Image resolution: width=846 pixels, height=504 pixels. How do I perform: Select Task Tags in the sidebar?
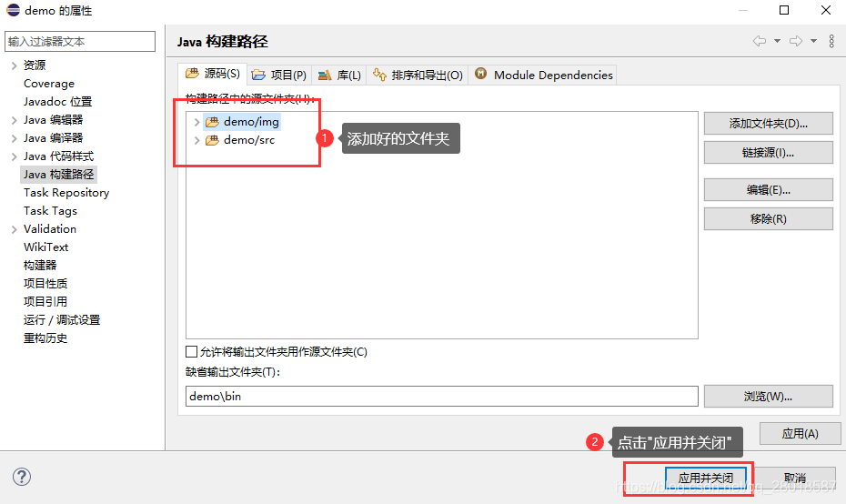(x=50, y=211)
